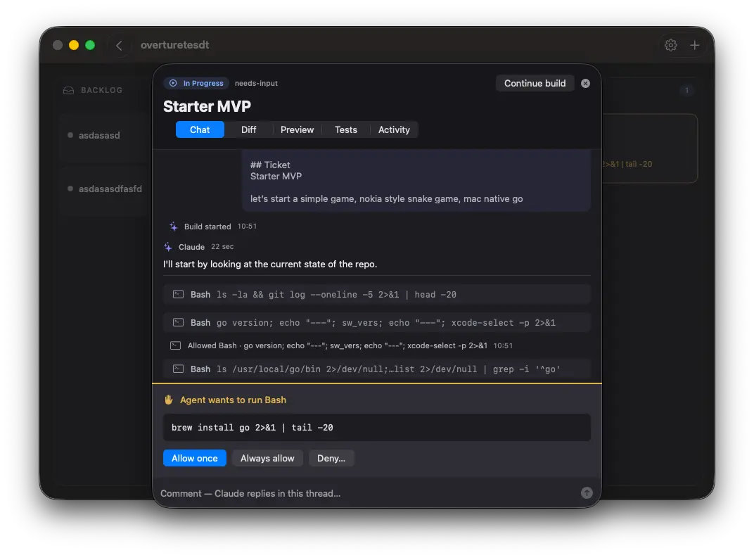Click the 22 sec duration label

click(222, 247)
